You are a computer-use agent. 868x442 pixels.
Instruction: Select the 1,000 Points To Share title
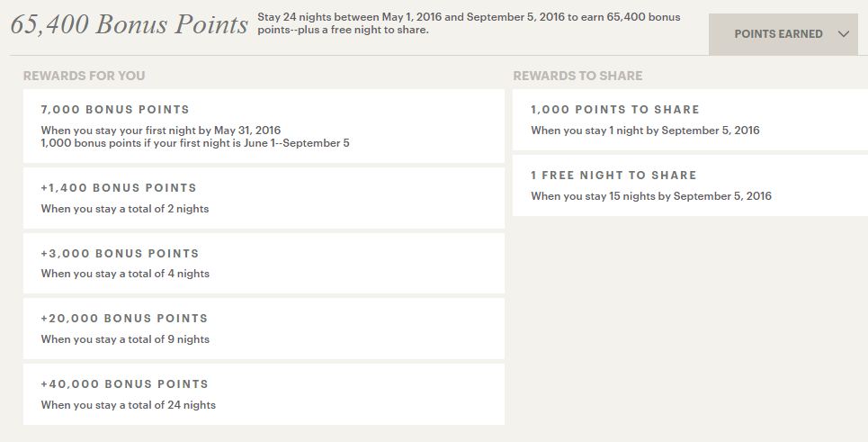tap(614, 110)
